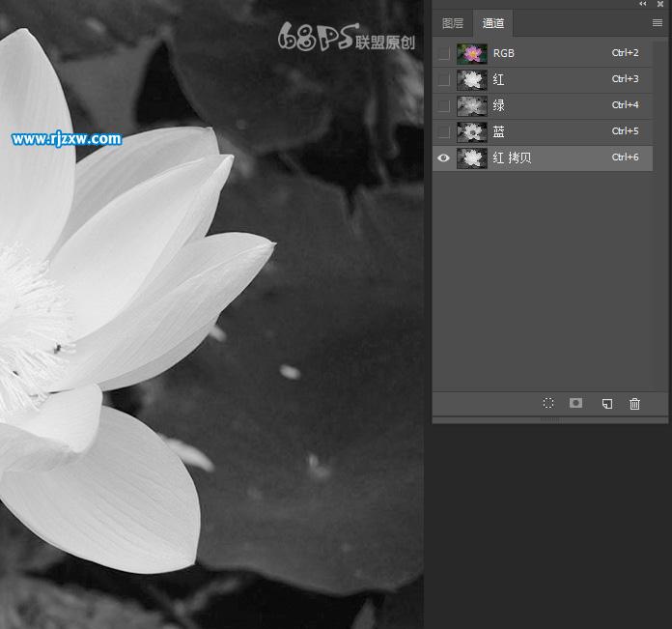Collapse the panel with double-arrow icon
Viewport: 672px width, 629px height.
[x=643, y=5]
